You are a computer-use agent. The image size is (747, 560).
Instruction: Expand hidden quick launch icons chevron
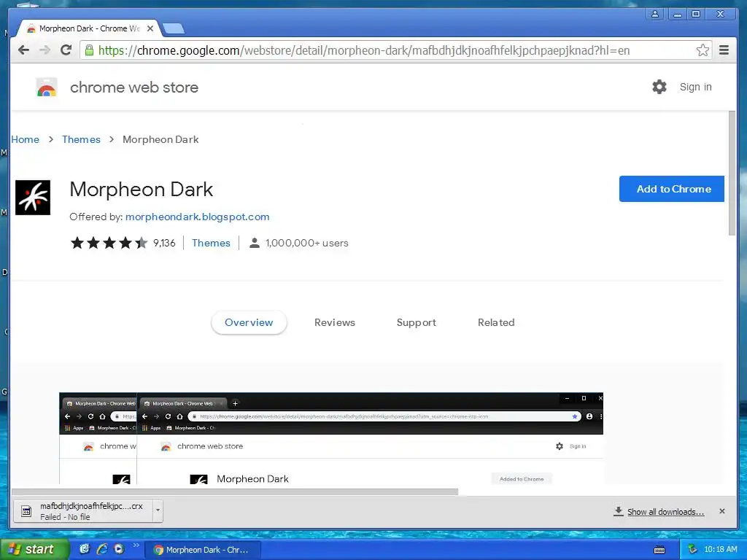tap(136, 545)
